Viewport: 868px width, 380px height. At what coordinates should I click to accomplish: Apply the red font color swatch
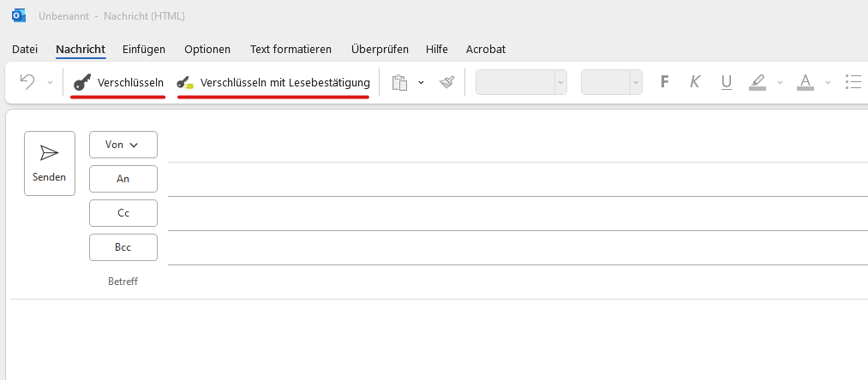(805, 82)
